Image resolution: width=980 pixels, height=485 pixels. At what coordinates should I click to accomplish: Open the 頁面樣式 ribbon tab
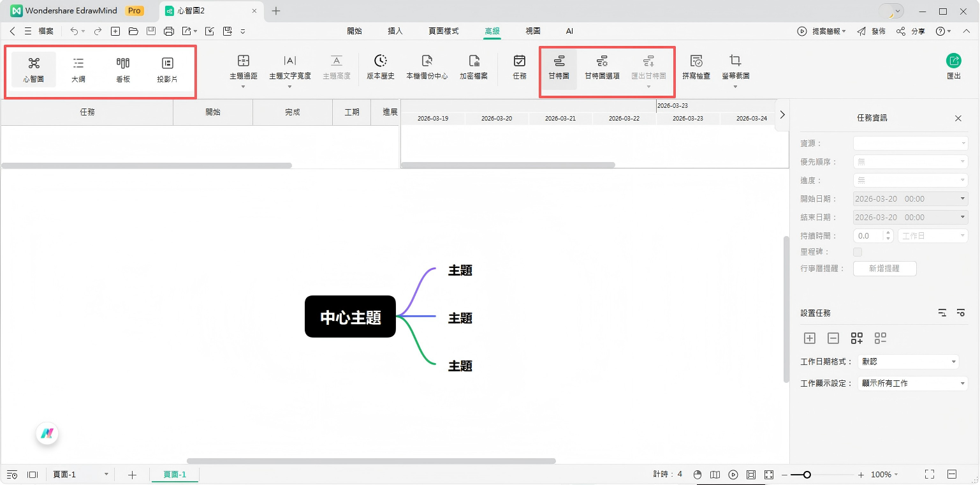(444, 31)
